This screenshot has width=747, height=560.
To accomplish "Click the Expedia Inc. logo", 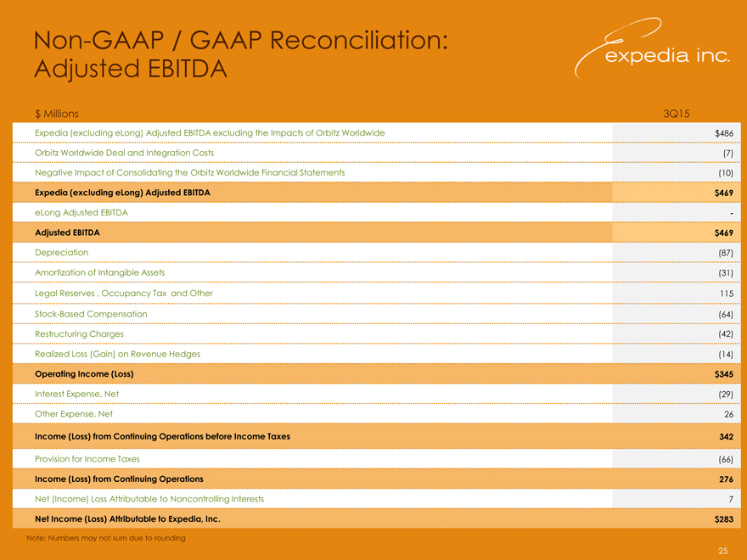I will (652, 48).
